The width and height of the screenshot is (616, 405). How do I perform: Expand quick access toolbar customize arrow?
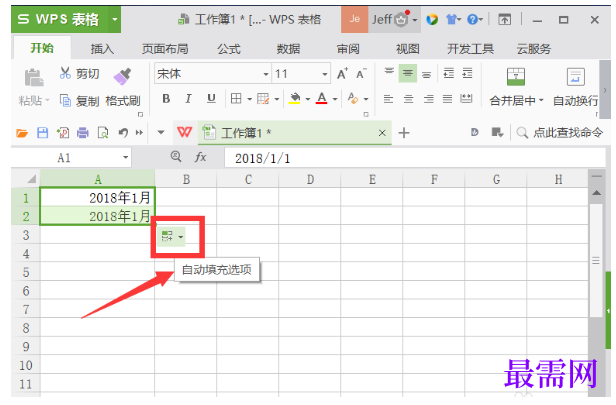click(161, 132)
